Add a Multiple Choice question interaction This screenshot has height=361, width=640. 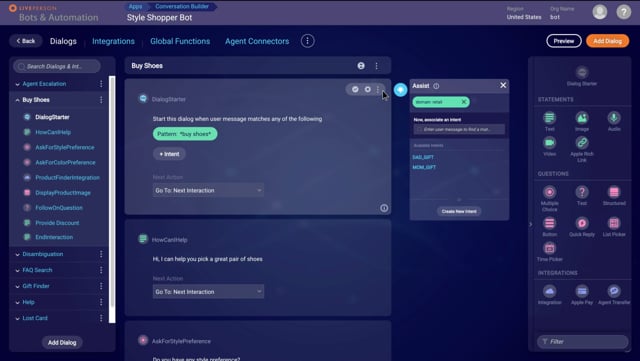549,192
